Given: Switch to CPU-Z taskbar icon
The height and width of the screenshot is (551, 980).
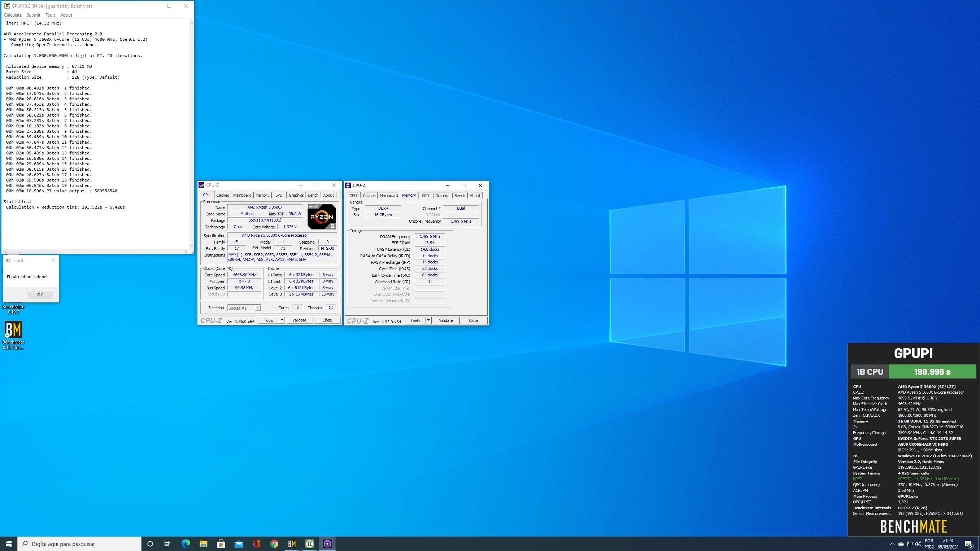Looking at the screenshot, I should [327, 544].
